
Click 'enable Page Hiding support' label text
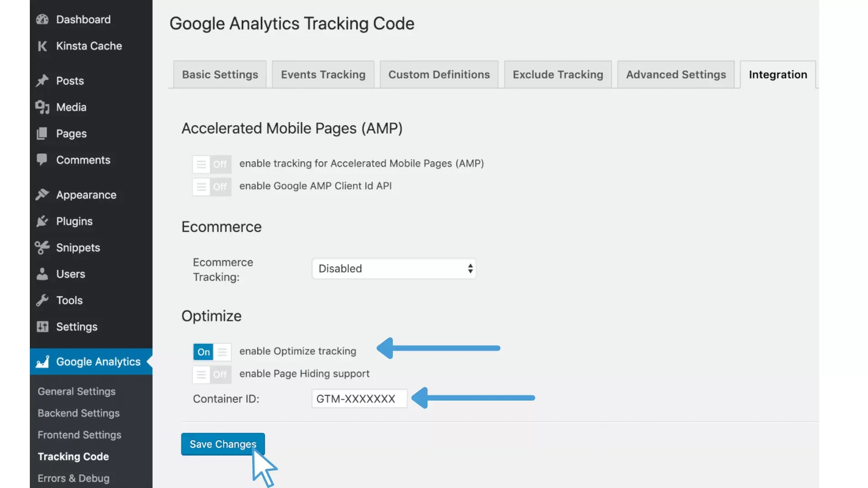[x=304, y=374]
